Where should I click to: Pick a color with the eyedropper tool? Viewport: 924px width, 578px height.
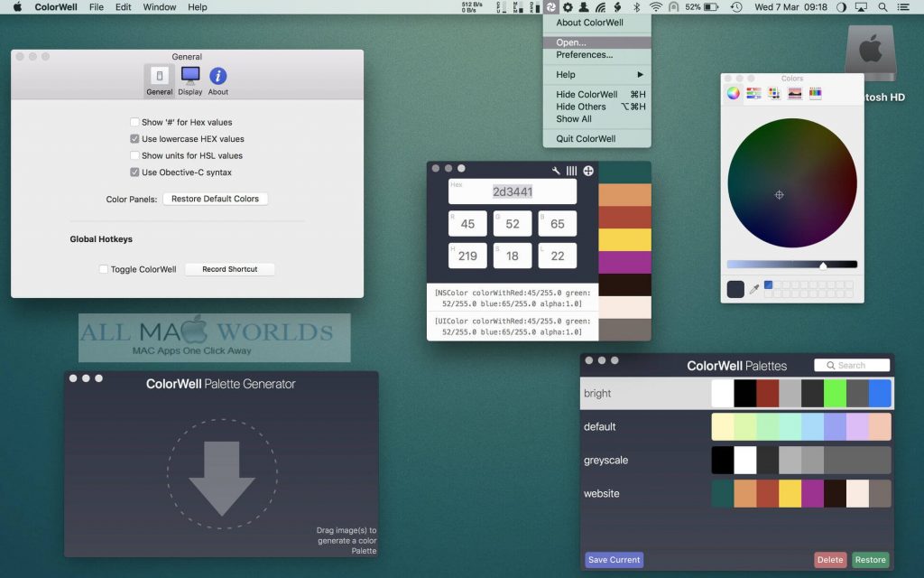point(754,289)
